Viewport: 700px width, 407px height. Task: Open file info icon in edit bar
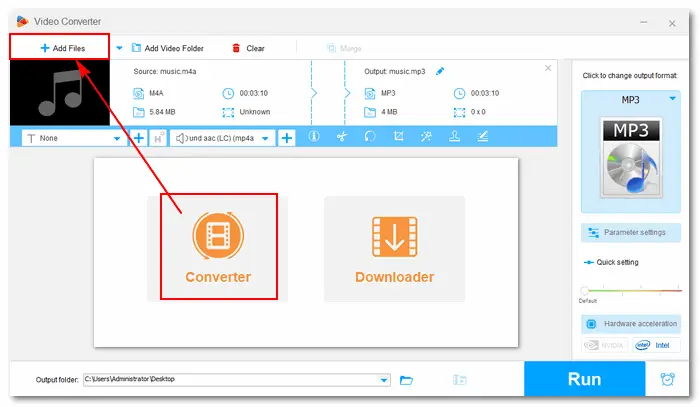point(313,138)
